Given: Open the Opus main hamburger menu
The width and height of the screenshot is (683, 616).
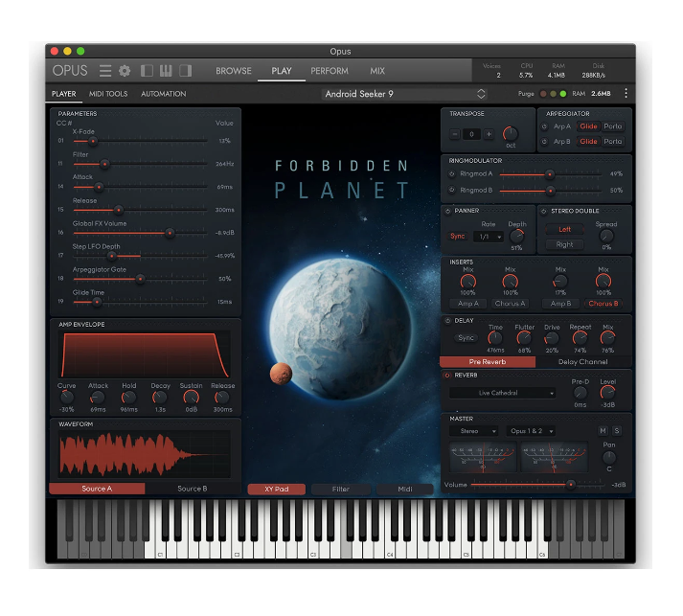Looking at the screenshot, I should click(105, 71).
